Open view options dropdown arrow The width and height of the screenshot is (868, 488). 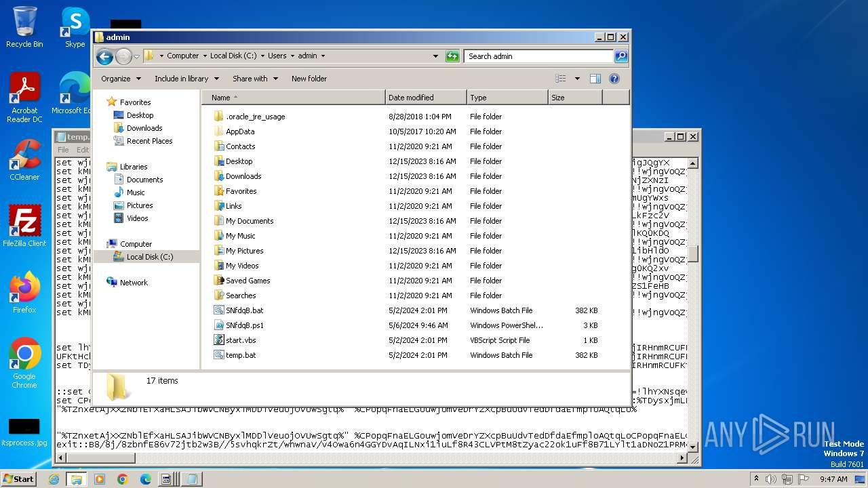coord(577,79)
